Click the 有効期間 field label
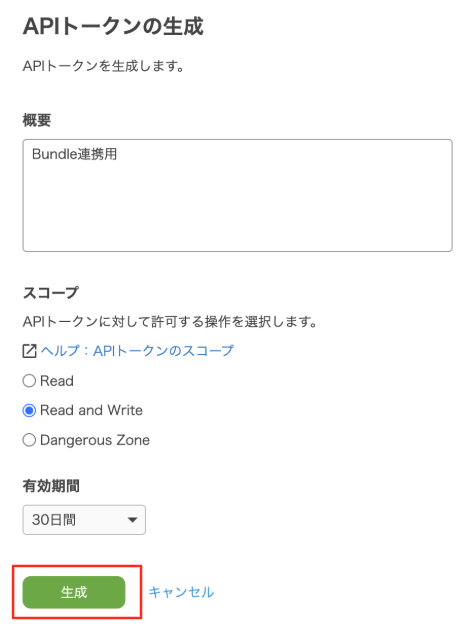The height and width of the screenshot is (638, 468). pos(51,486)
